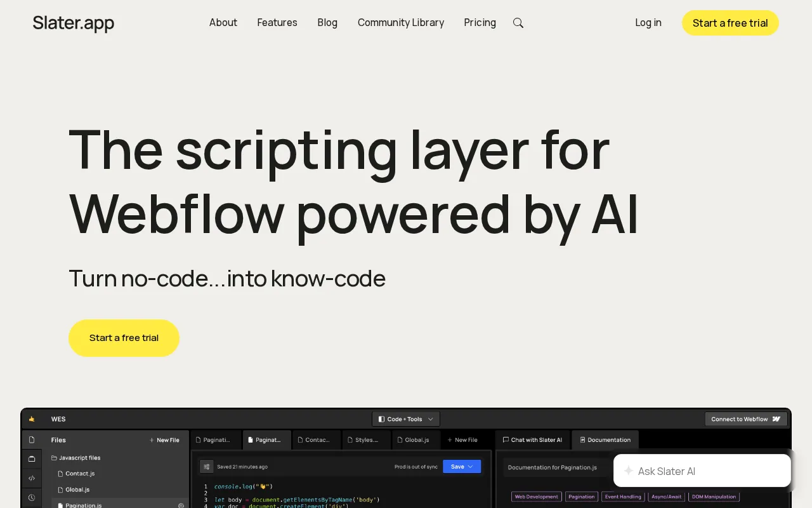Switch to the Styles… editor tab
The height and width of the screenshot is (508, 812).
[x=367, y=440]
